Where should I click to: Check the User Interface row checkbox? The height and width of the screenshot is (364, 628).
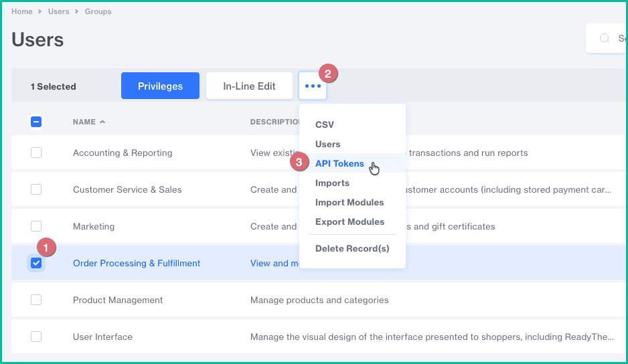[x=36, y=337]
